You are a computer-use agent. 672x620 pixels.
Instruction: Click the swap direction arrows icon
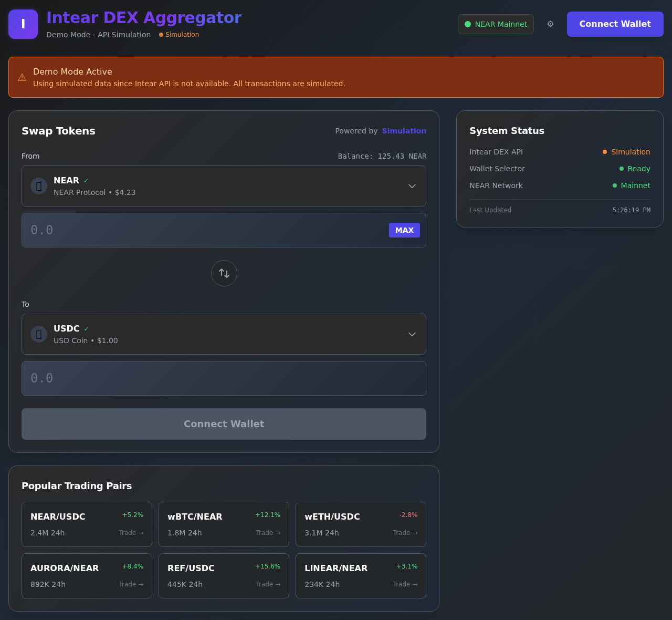pos(224,273)
